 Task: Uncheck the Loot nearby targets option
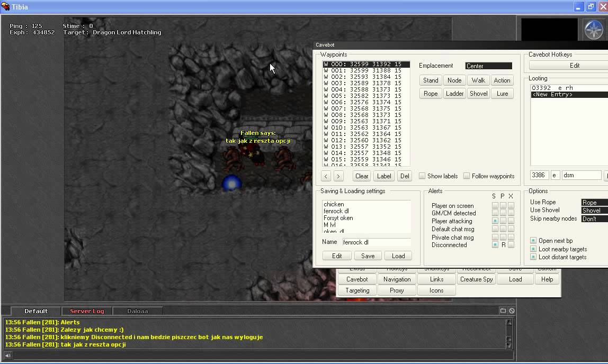tap(533, 249)
